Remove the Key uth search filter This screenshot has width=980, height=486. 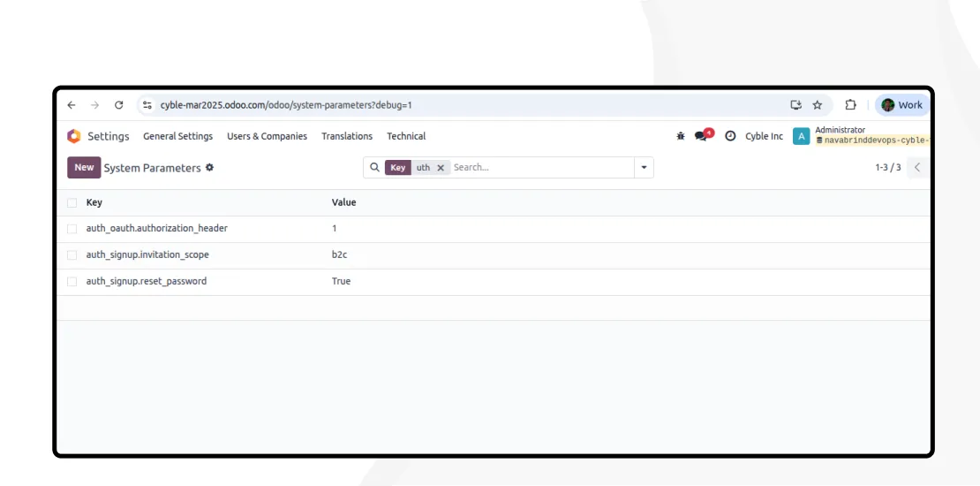point(441,168)
